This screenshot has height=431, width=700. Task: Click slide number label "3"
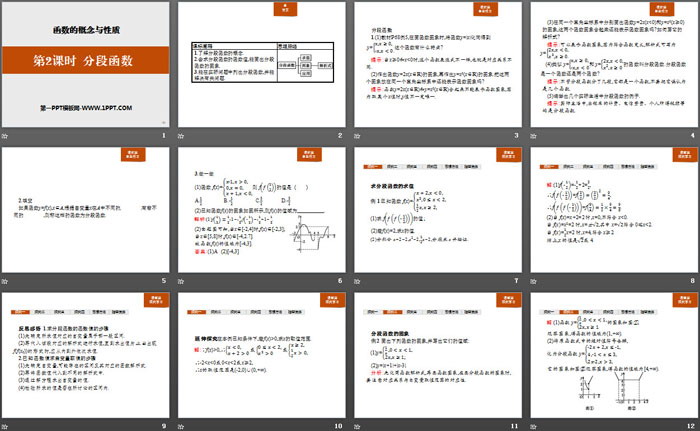coord(517,135)
